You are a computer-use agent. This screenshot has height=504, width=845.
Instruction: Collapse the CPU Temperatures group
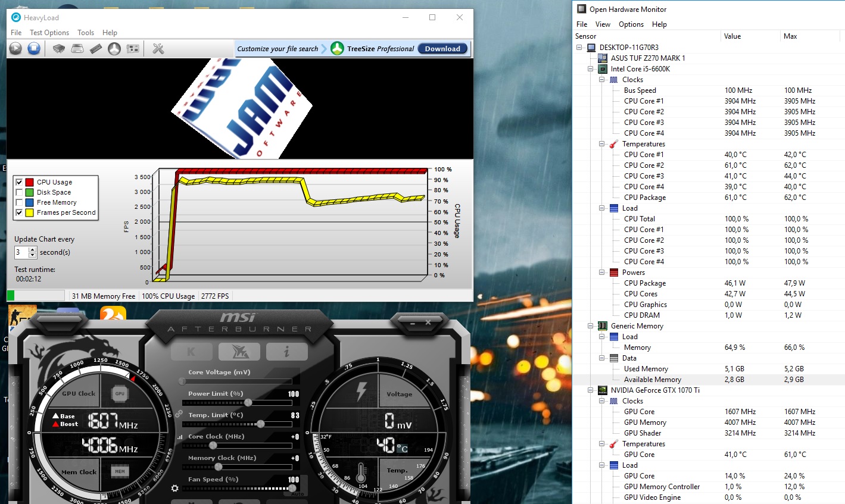pyautogui.click(x=602, y=144)
